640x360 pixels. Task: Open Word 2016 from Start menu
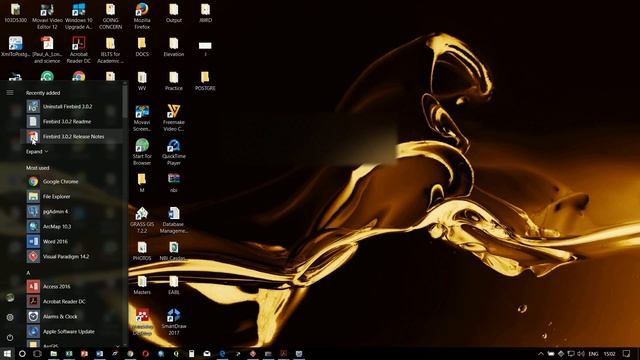(72, 242)
